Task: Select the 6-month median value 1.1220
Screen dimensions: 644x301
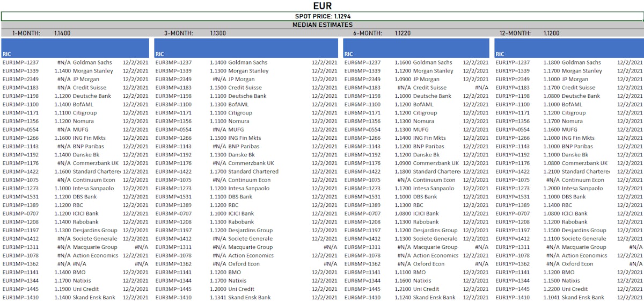Action: (403, 33)
